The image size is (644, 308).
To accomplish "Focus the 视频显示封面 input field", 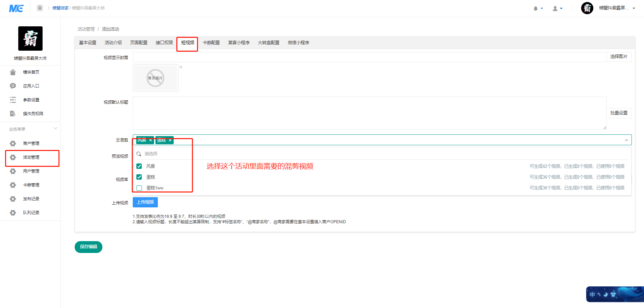I will pyautogui.click(x=370, y=57).
